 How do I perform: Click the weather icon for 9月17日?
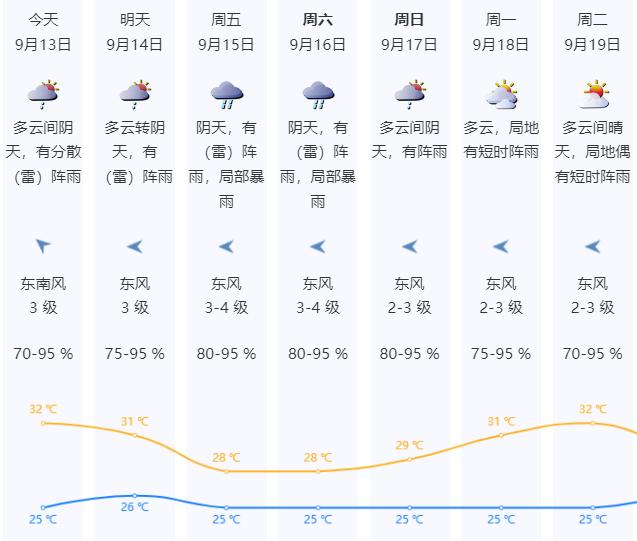point(410,95)
